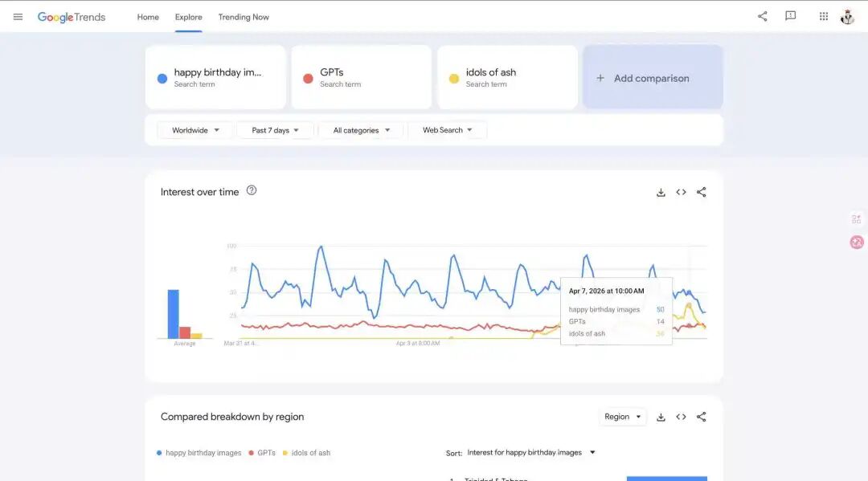
Task: Open the Google account avatar
Action: pyautogui.click(x=848, y=17)
